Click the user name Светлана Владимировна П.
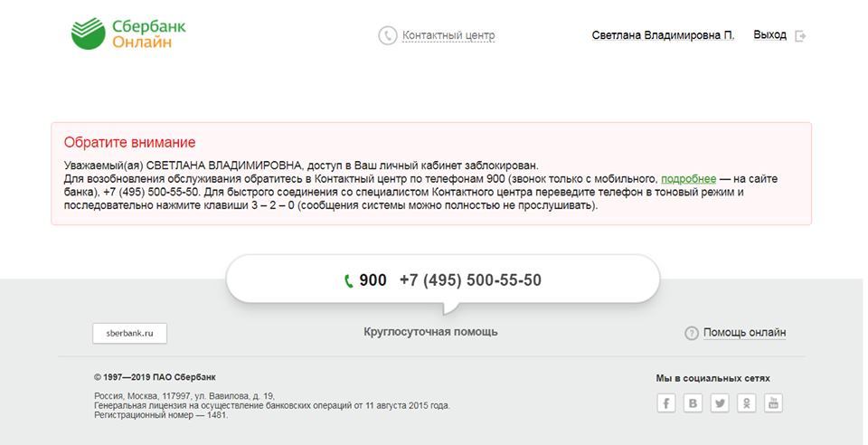This screenshot has height=445, width=868. [663, 35]
